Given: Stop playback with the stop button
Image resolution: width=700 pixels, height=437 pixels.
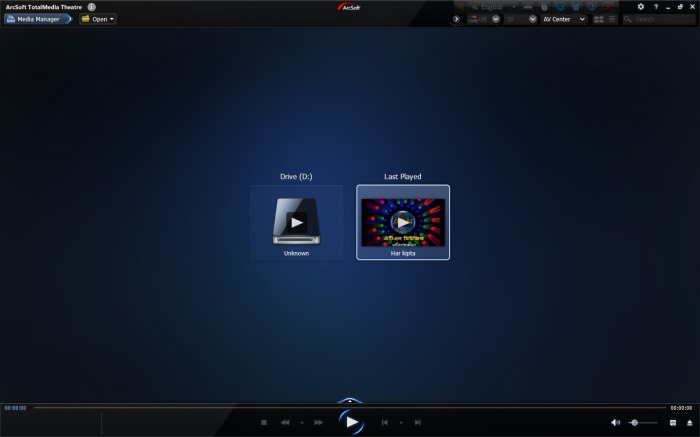Looking at the screenshot, I should click(264, 422).
